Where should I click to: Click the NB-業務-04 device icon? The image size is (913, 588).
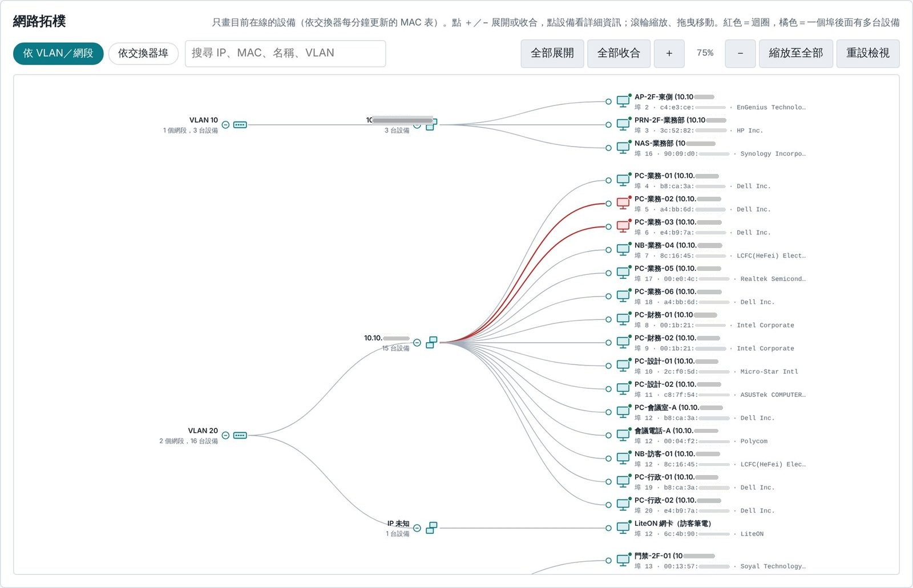[x=623, y=250]
